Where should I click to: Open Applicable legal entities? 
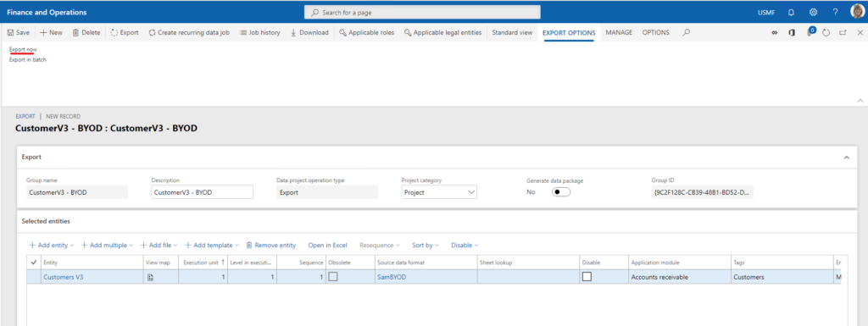tap(442, 32)
